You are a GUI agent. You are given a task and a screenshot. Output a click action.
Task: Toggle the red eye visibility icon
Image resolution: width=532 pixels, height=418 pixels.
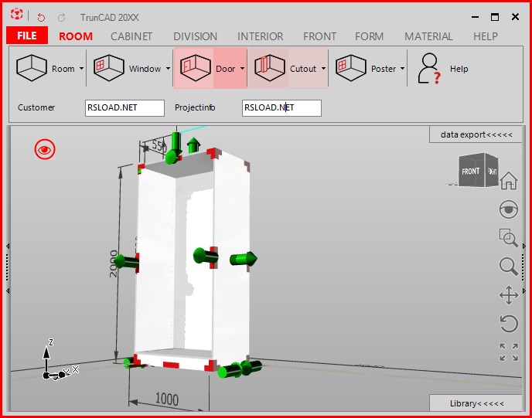(x=45, y=148)
